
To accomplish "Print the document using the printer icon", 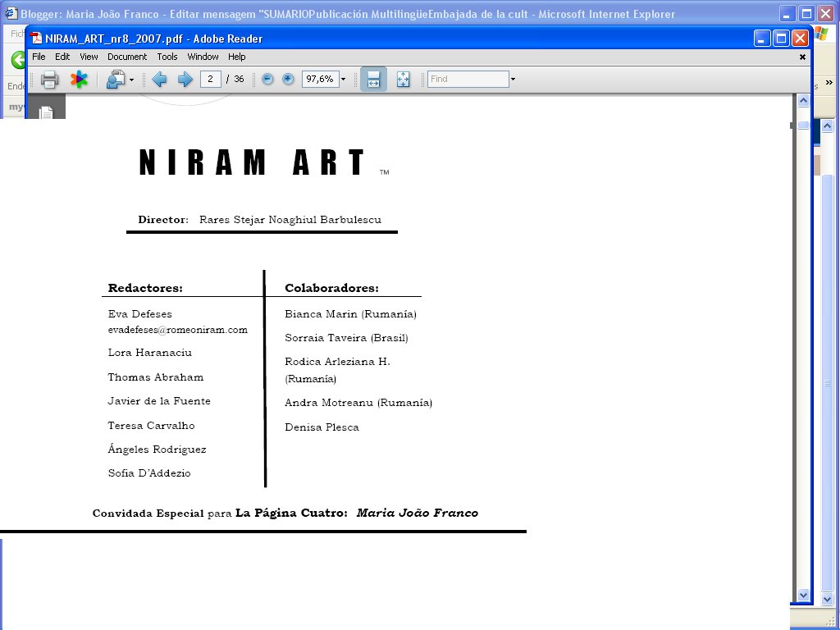I will (49, 79).
